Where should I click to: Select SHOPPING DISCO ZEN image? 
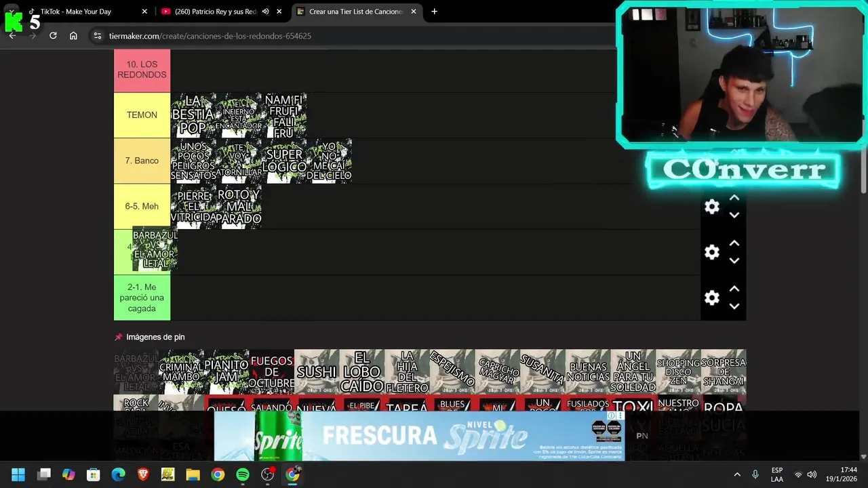[x=678, y=372]
